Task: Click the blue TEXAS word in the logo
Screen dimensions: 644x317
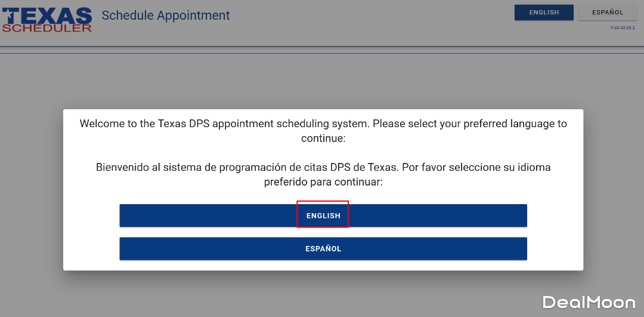Action: (x=47, y=15)
